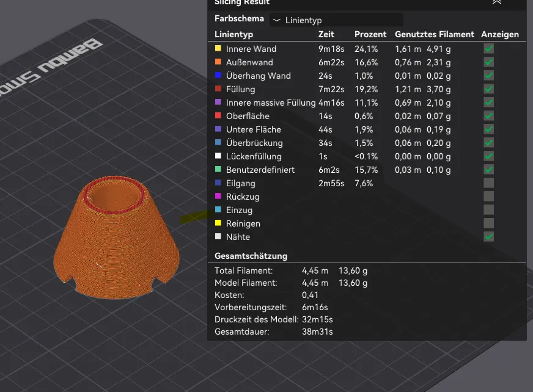Select the Benutzerdefiniert row label
Image resolution: width=533 pixels, height=392 pixels.
[x=260, y=170]
